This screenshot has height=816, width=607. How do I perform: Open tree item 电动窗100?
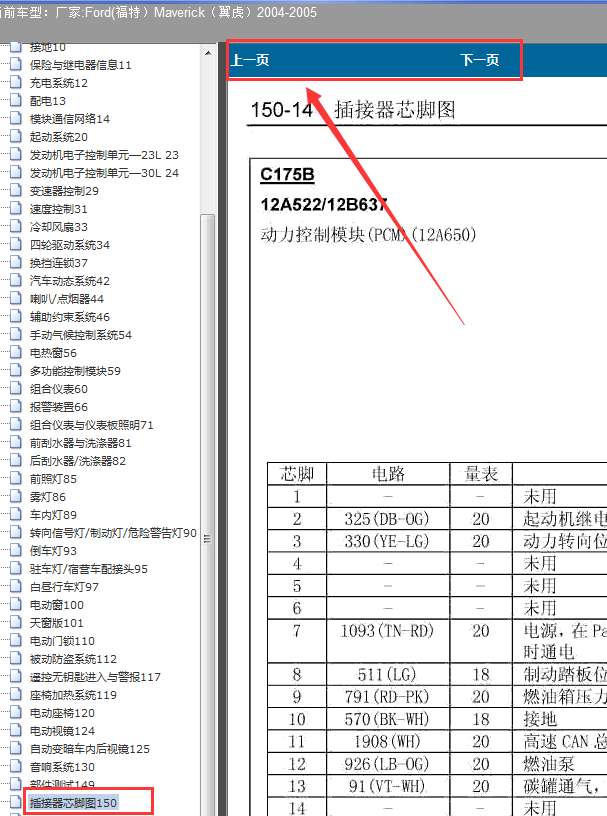click(x=57, y=605)
